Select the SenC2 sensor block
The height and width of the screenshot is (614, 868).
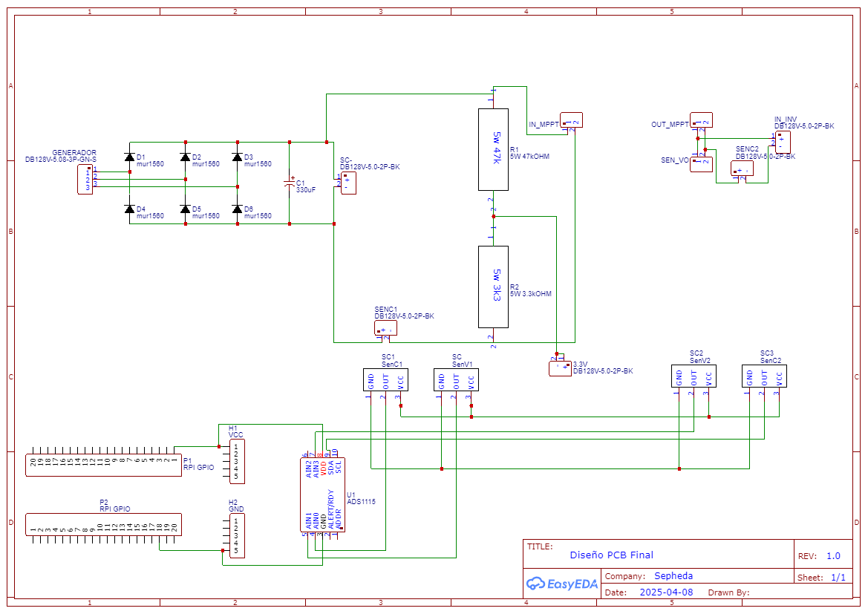tap(764, 376)
